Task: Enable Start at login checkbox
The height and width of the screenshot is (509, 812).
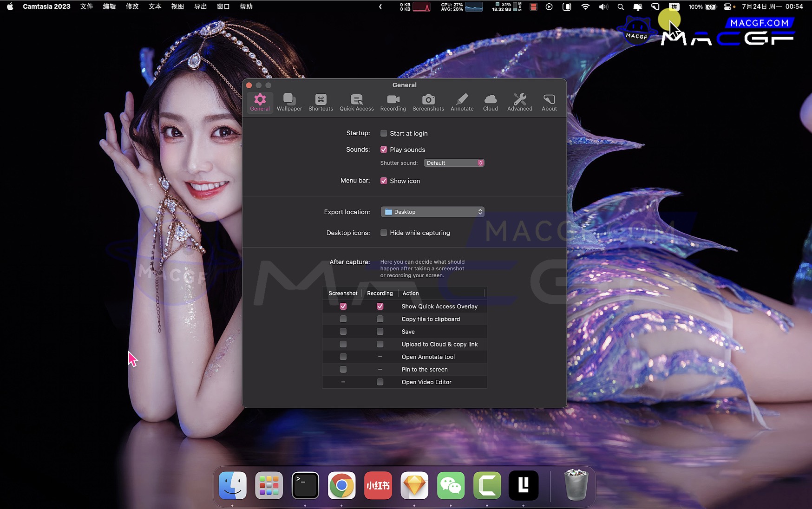Action: (384, 133)
